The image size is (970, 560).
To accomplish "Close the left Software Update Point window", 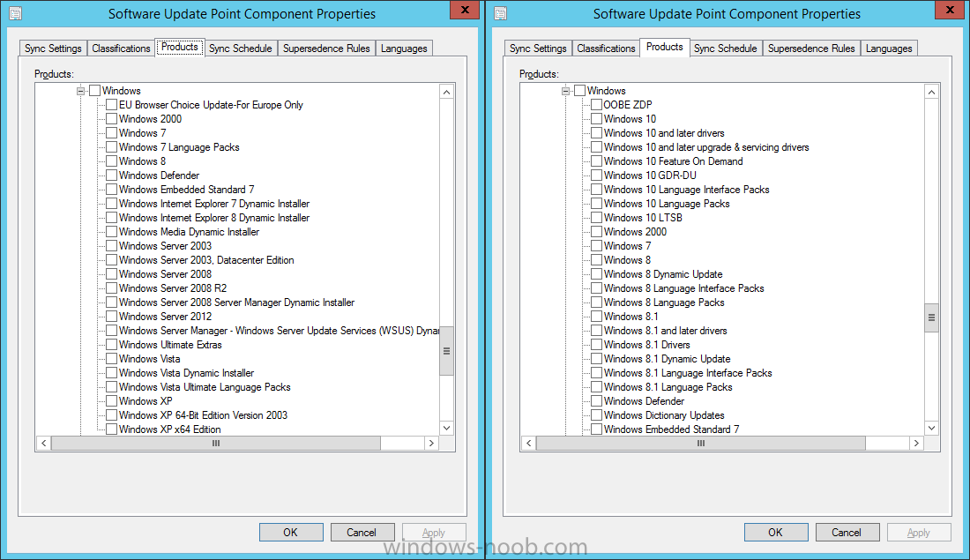I will [465, 10].
